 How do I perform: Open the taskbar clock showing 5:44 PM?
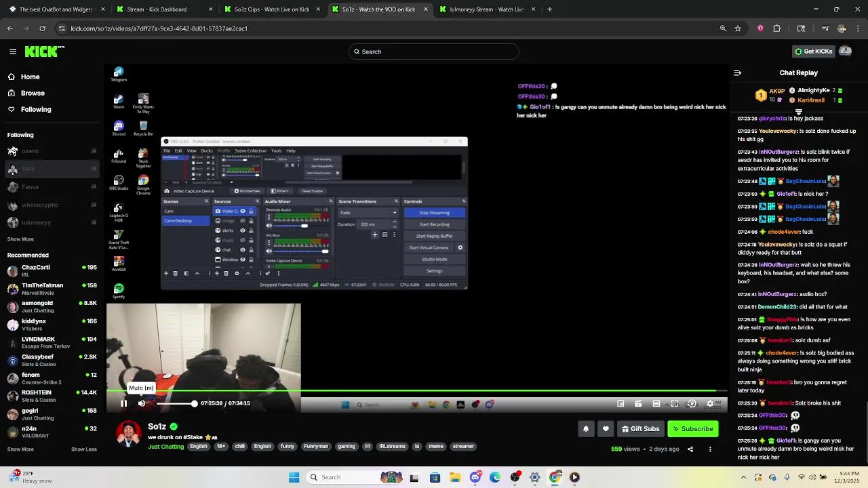(848, 477)
